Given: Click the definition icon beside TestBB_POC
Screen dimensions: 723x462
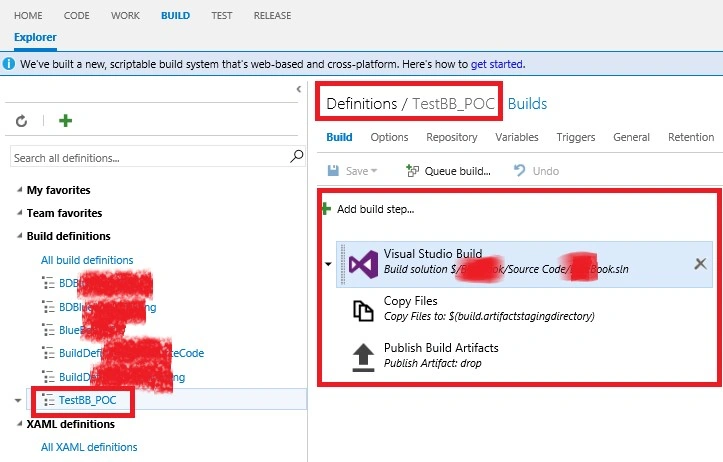Looking at the screenshot, I should click(x=48, y=400).
